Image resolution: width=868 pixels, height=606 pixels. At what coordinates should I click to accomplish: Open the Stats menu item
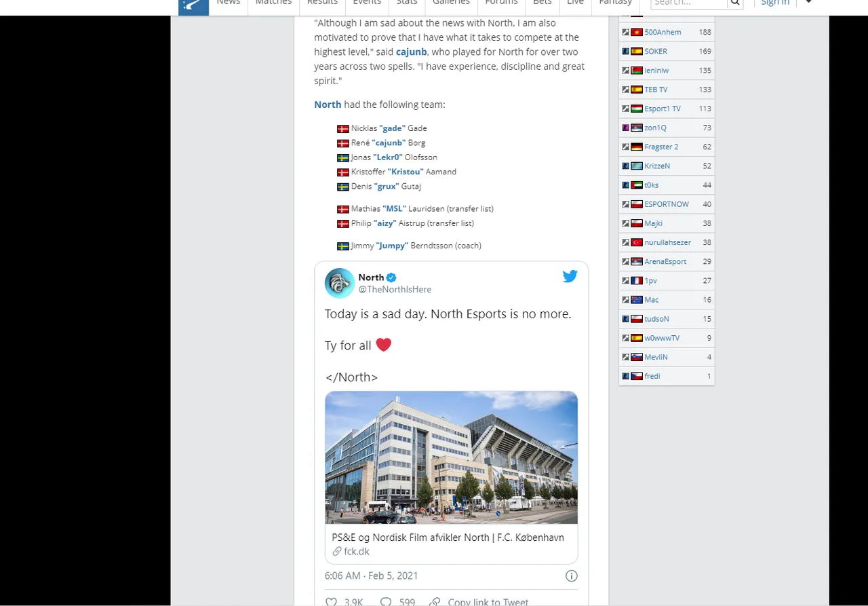tap(407, 3)
